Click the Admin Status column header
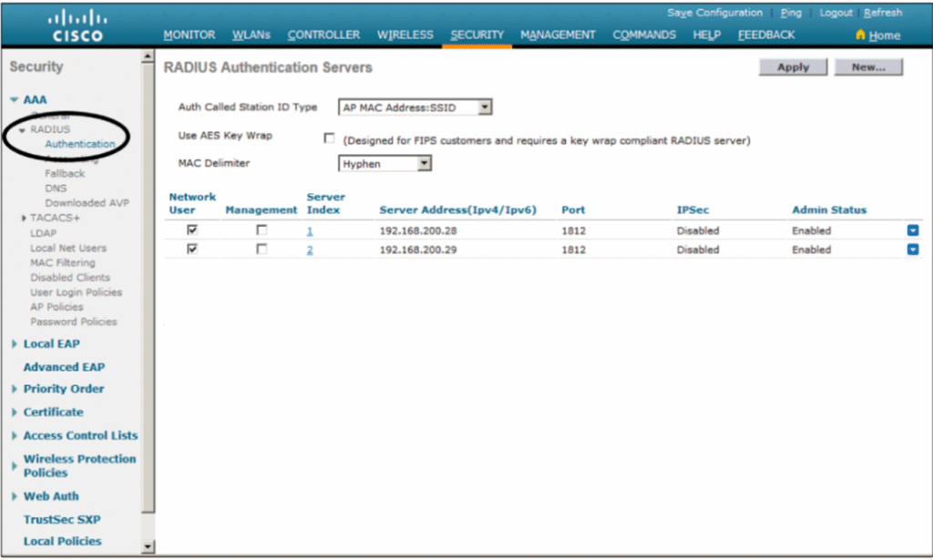 829,209
